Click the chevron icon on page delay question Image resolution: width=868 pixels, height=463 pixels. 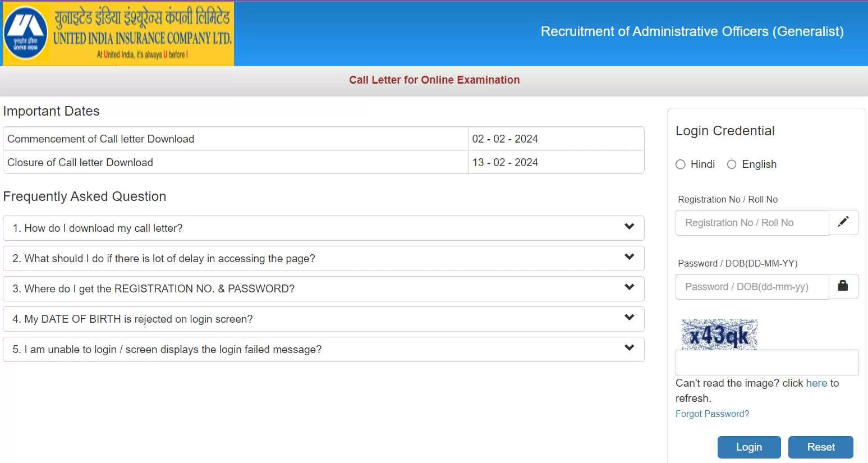click(629, 257)
